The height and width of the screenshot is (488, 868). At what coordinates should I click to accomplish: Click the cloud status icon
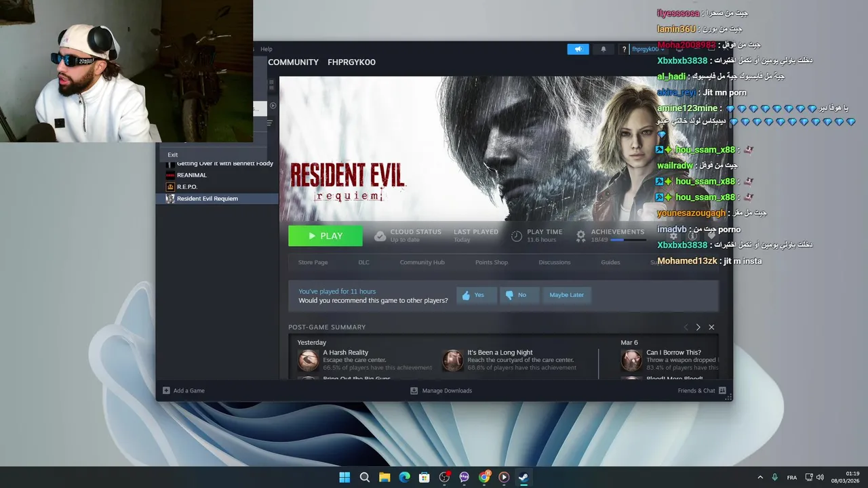pos(380,236)
